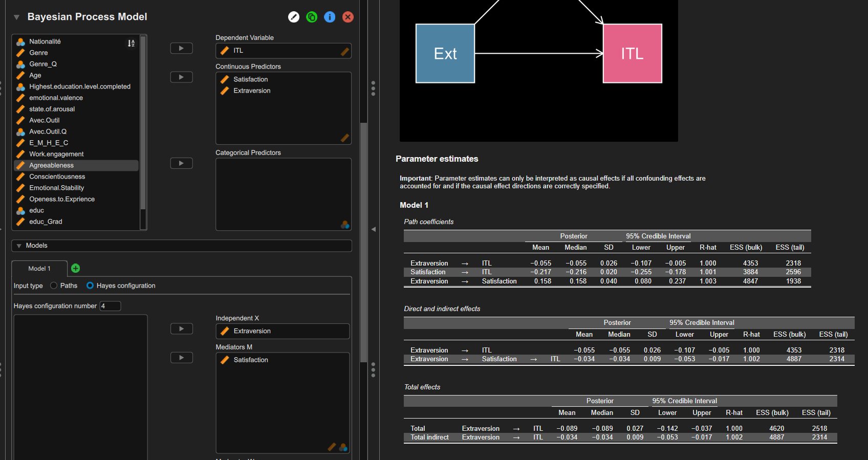Click the Model 1 results heading

point(414,205)
